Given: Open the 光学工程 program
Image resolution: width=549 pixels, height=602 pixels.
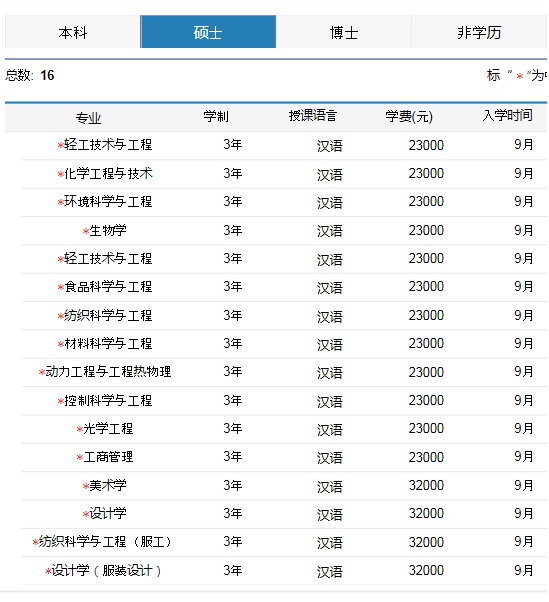Looking at the screenshot, I should (x=108, y=429).
